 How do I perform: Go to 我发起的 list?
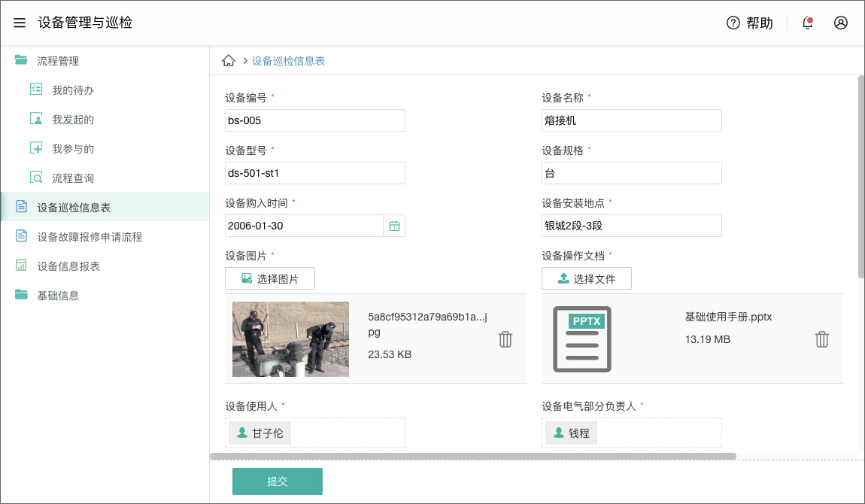pyautogui.click(x=72, y=120)
